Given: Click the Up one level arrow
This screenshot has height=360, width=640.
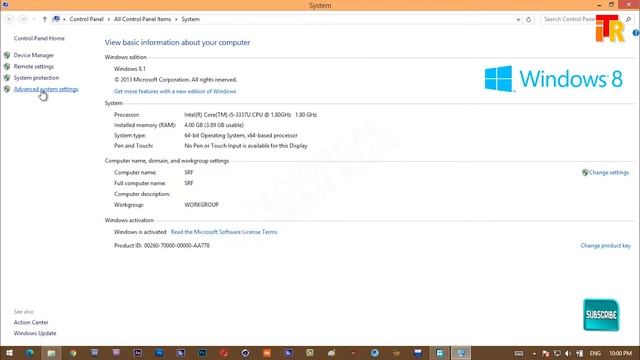Looking at the screenshot, I should click(44, 19).
